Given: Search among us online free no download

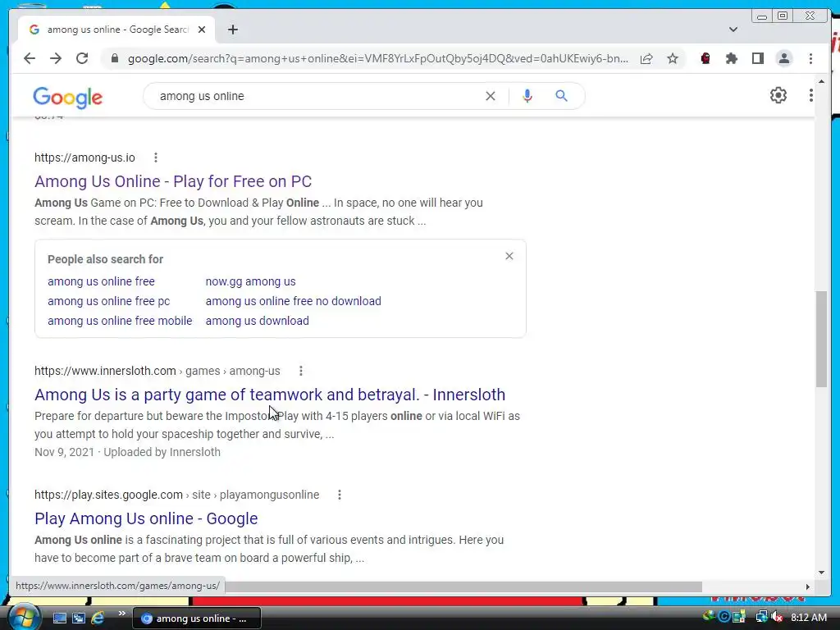Looking at the screenshot, I should point(294,301).
